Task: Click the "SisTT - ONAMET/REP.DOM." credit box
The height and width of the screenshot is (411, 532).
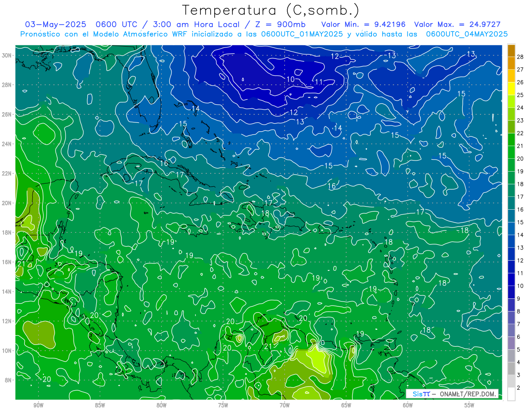Action: pos(452,394)
